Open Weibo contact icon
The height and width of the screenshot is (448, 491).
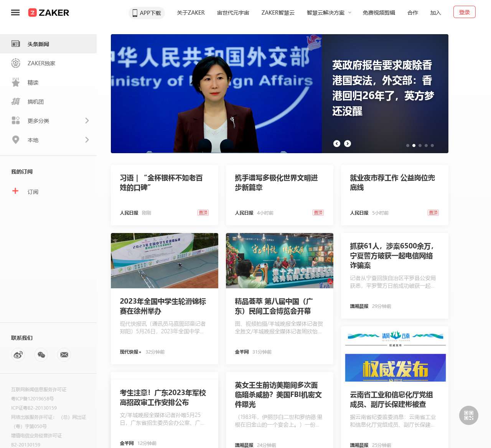tap(18, 355)
